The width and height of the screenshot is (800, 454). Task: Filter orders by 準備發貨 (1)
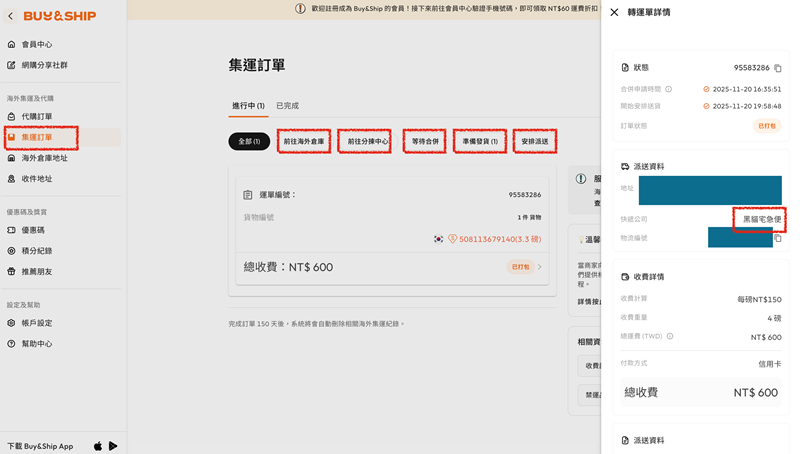[x=480, y=142]
